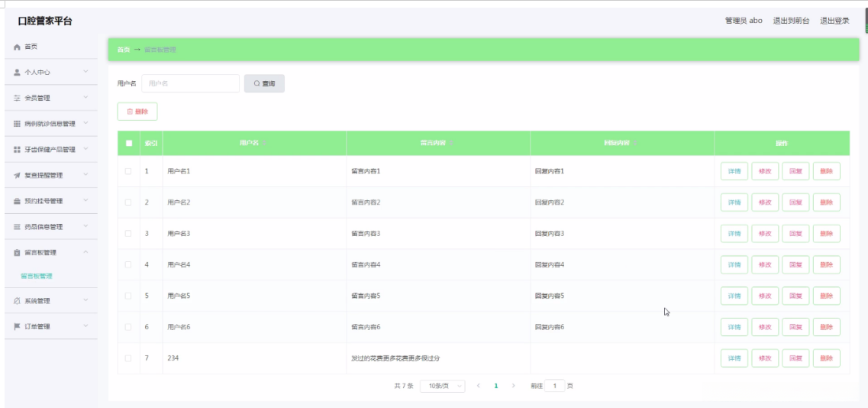This screenshot has width=868, height=408.
Task: Open 详情 for row 用户名5
Action: click(734, 296)
